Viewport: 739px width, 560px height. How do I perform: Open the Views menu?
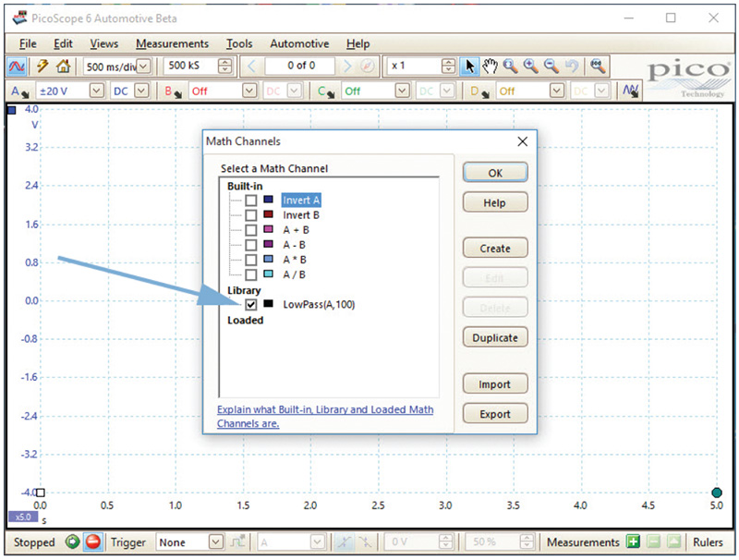tap(104, 43)
